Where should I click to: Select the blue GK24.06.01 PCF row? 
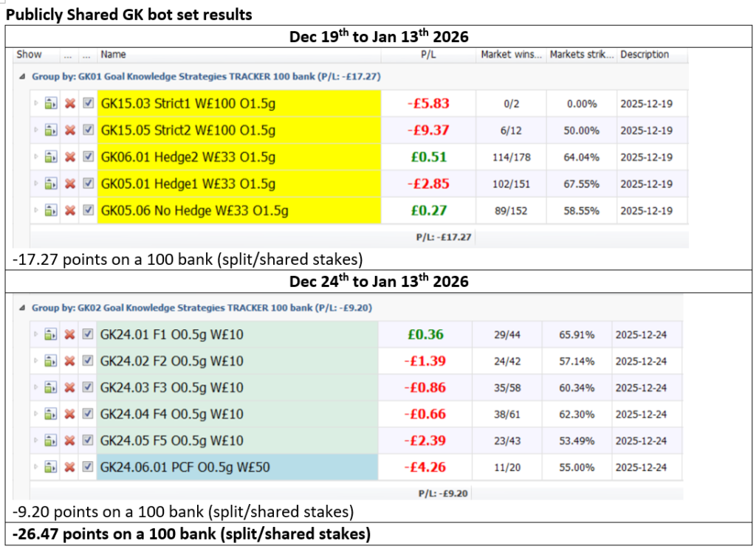(x=236, y=467)
